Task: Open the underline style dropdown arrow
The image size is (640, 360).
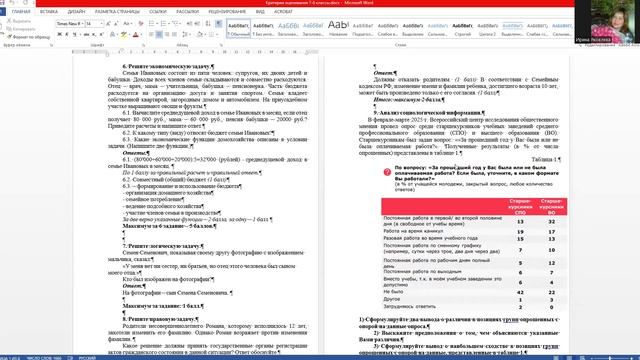Action: tap(80, 34)
